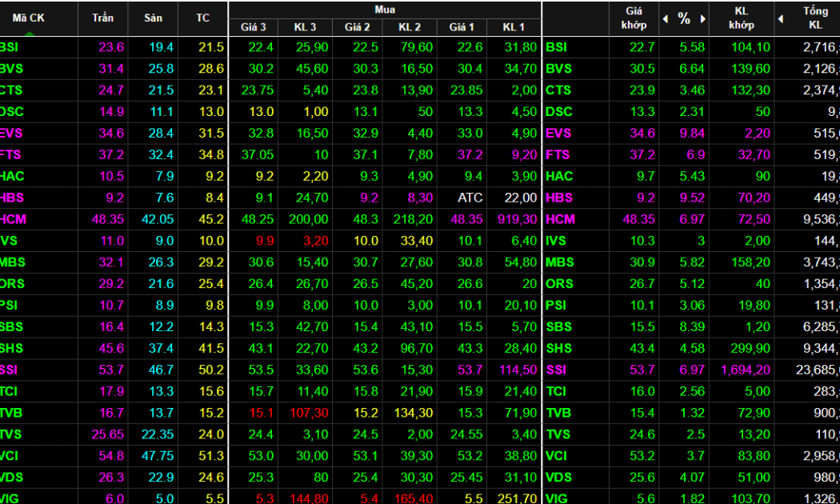Image resolution: width=840 pixels, height=504 pixels.
Task: Click the KL 3 column header
Action: coord(306,26)
